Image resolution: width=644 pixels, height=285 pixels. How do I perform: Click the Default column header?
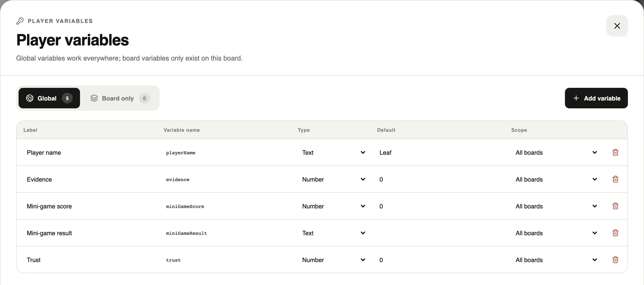pos(386,130)
